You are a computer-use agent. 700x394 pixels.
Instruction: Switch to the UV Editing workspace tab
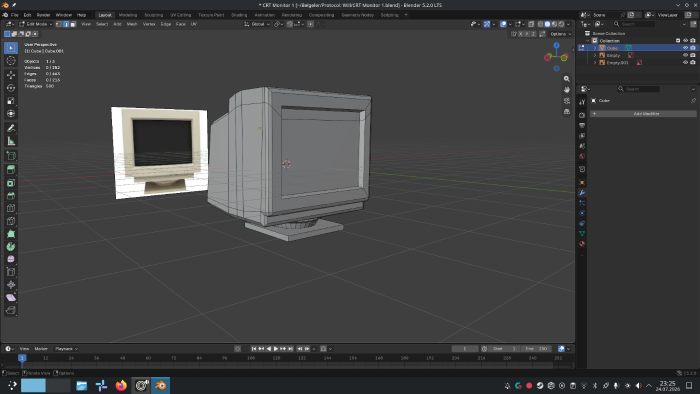pyautogui.click(x=180, y=15)
